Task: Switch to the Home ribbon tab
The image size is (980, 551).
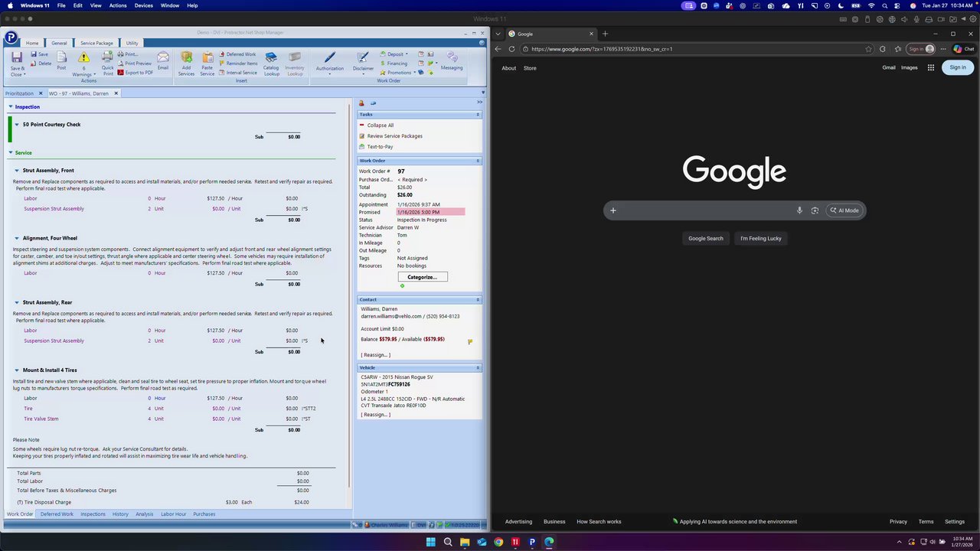Action: point(32,43)
